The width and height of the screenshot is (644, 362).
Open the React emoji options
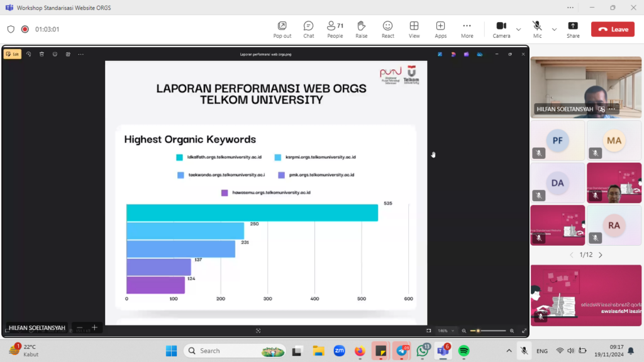(x=387, y=30)
